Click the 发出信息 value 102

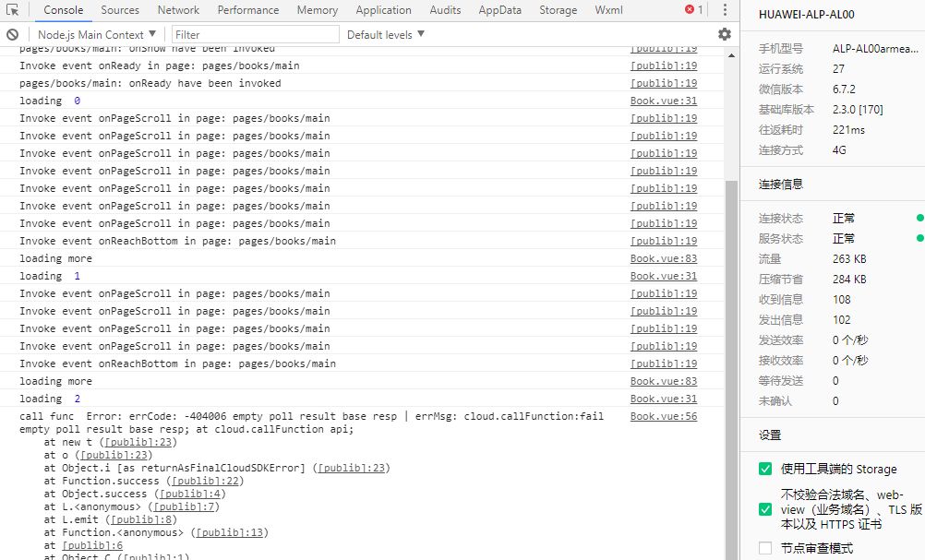click(842, 319)
